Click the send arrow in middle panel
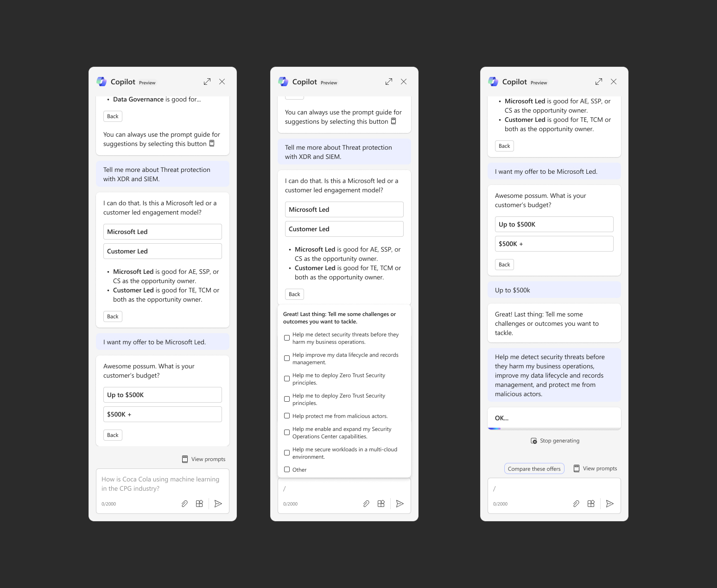Image resolution: width=717 pixels, height=588 pixels. point(400,504)
